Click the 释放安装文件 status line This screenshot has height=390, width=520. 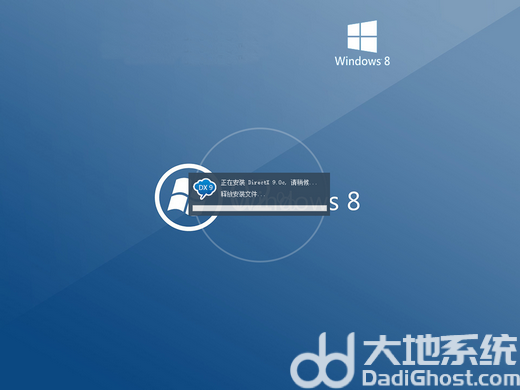point(243,194)
